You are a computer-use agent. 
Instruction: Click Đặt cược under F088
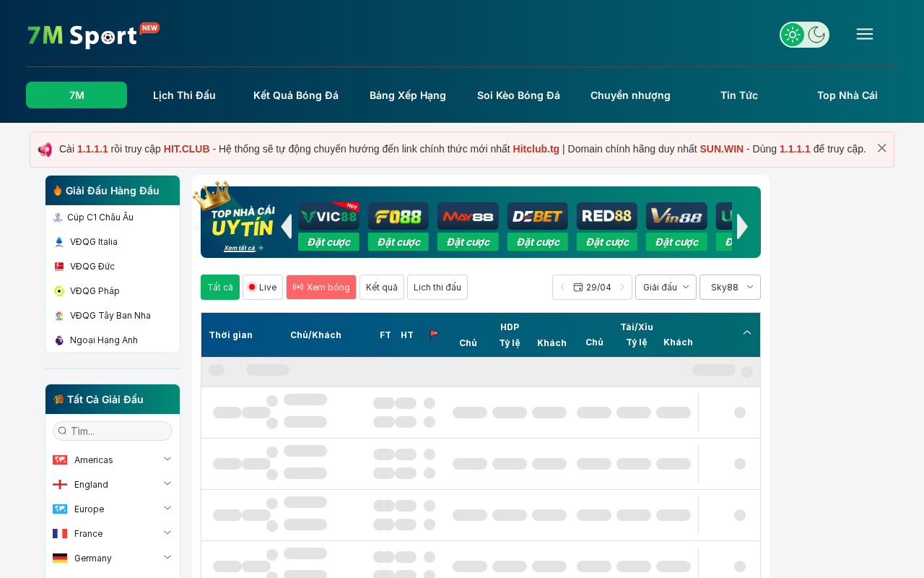398,242
